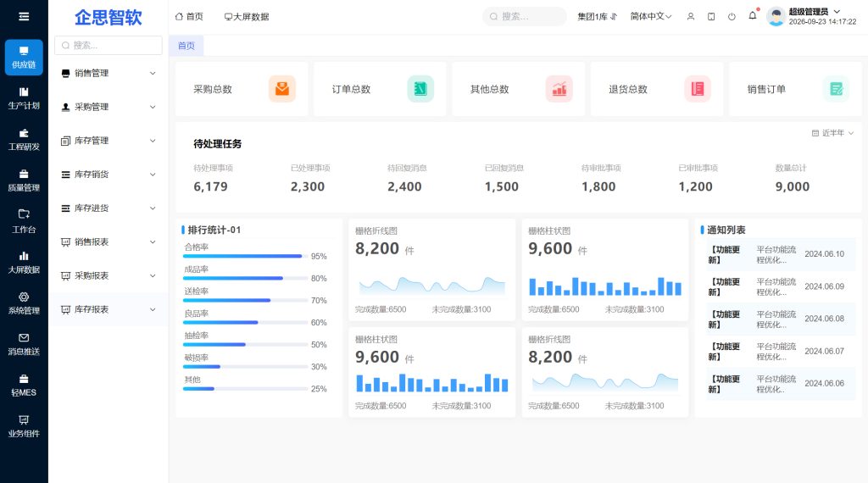
Task: Open the 近半年 time range dropdown
Action: click(832, 133)
